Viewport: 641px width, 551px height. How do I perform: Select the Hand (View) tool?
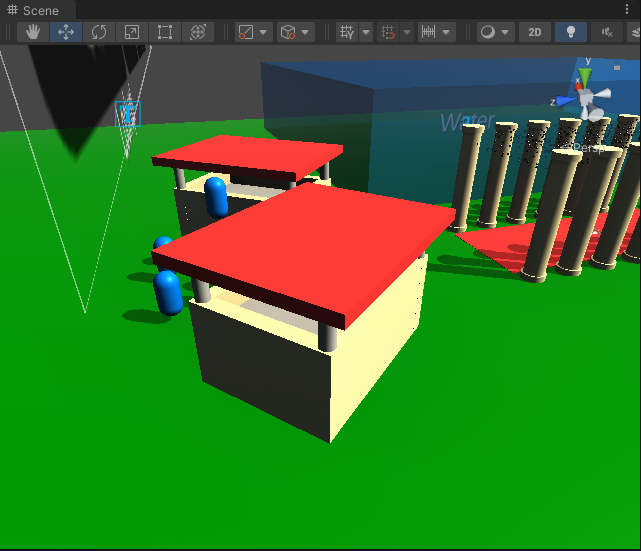click(33, 32)
